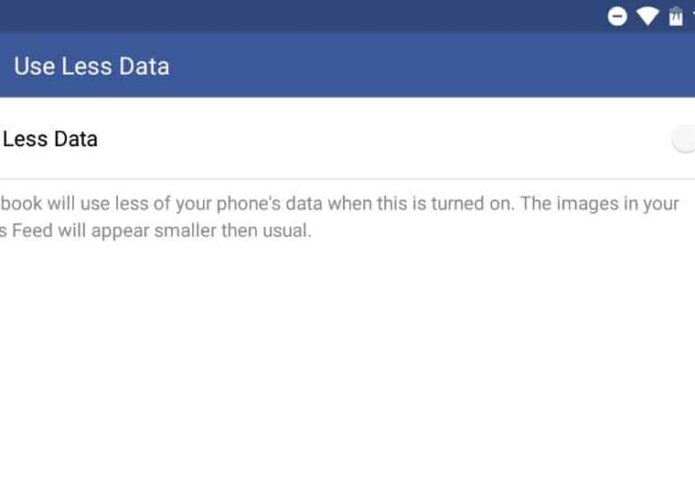The image size is (695, 500).
Task: Tap the Wi-Fi signal icon
Action: 648,17
